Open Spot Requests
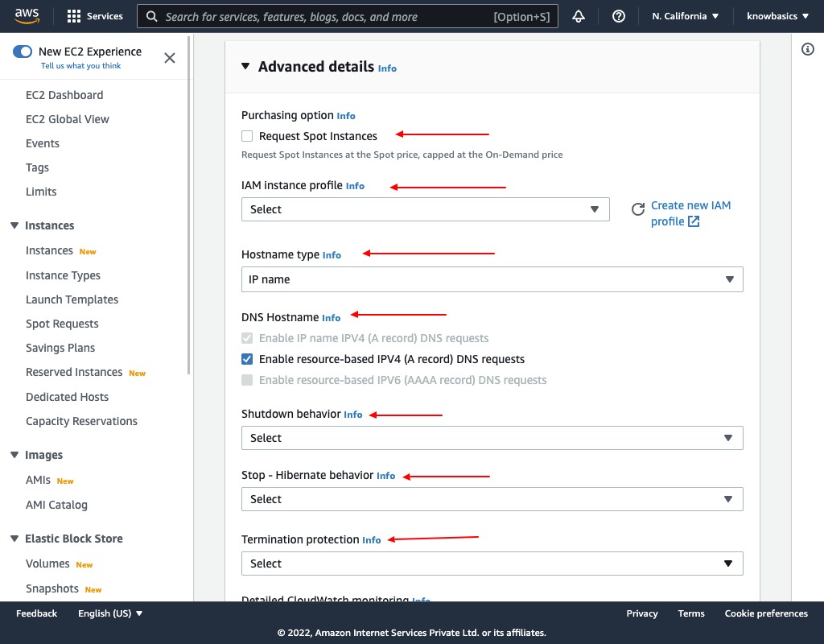The width and height of the screenshot is (824, 644). 62,324
